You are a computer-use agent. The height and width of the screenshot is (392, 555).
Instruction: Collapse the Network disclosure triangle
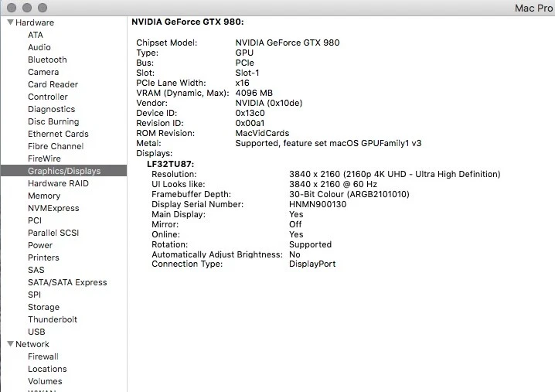9,344
